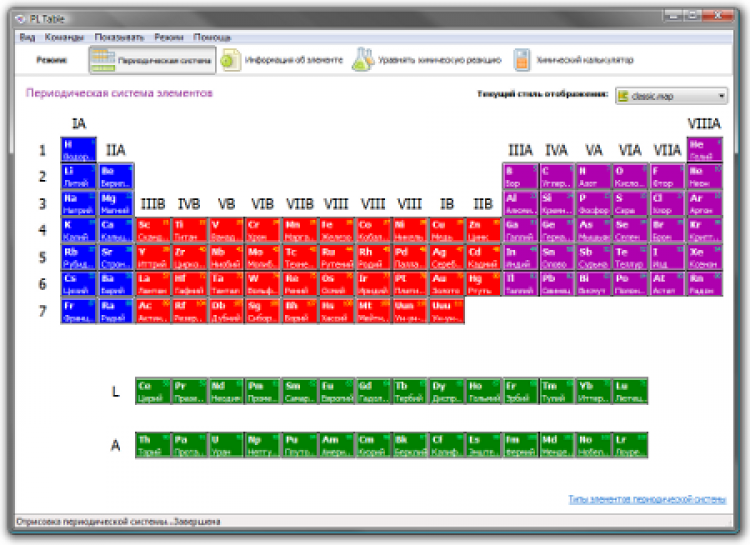Open the Вид menu
The width and height of the screenshot is (750, 545).
tap(27, 37)
